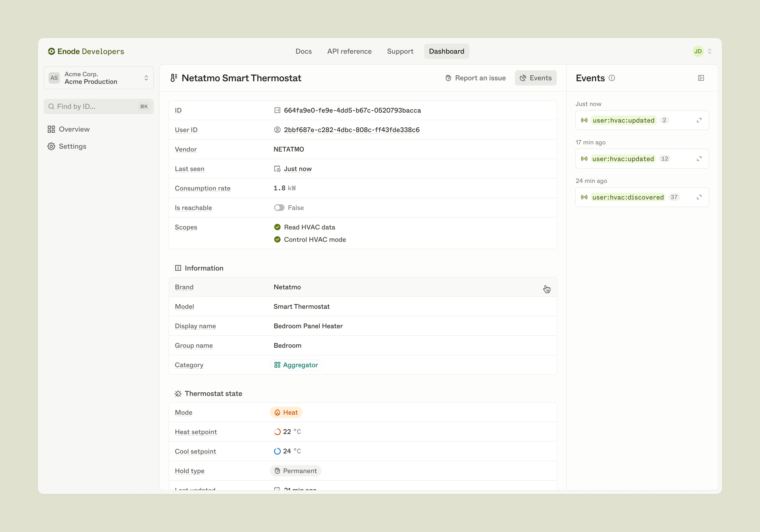Copy the device ID value

click(x=352, y=110)
